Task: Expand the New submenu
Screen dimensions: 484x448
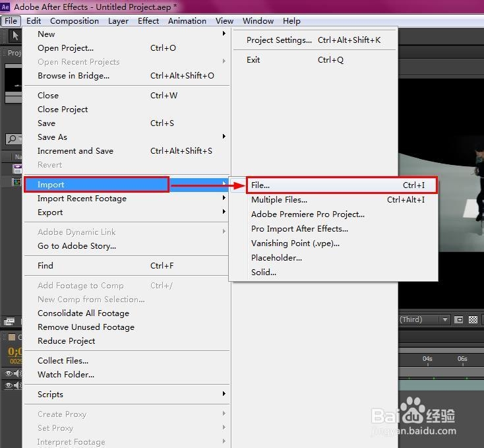Action: [127, 34]
